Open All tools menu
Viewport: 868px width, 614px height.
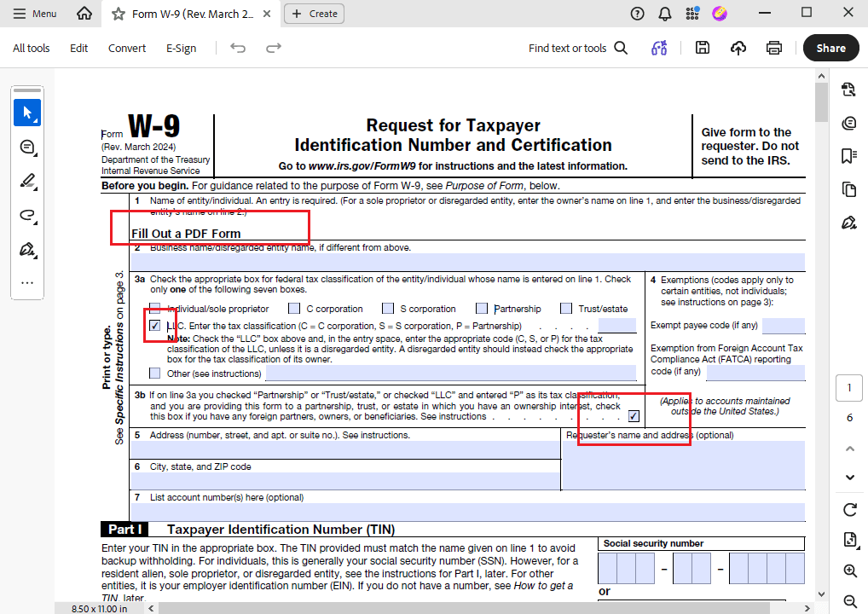coord(31,48)
